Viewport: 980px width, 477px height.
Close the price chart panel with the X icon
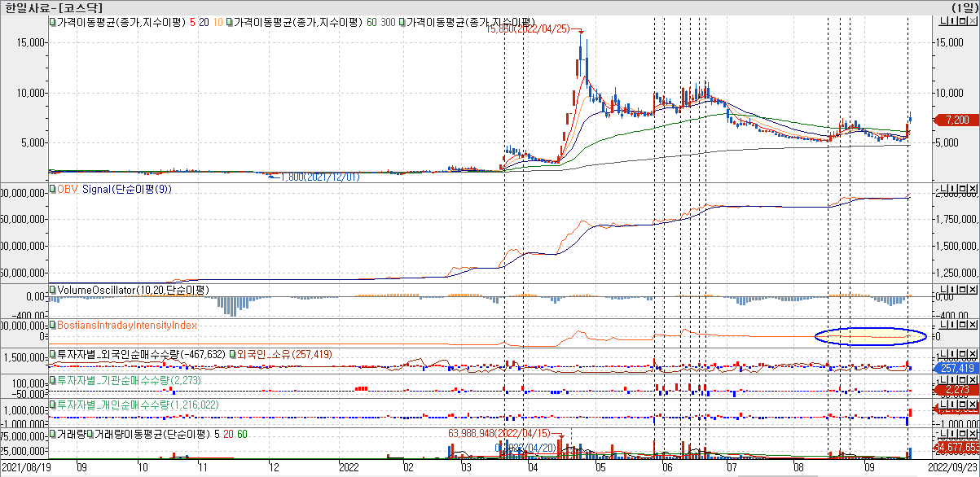[x=973, y=20]
